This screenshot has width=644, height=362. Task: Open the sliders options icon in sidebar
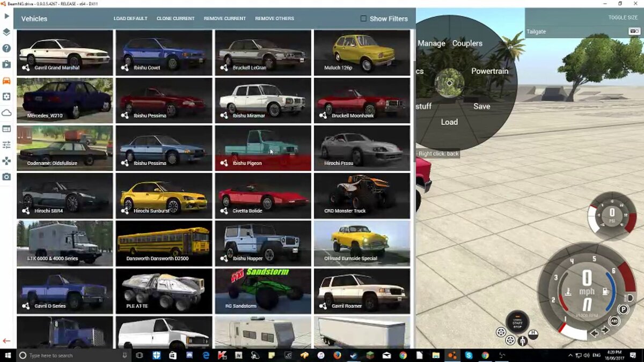[6, 145]
